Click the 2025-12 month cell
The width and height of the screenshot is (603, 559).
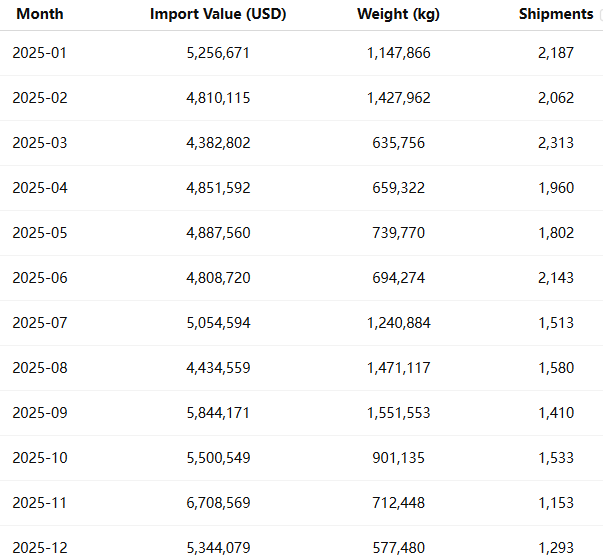40,548
